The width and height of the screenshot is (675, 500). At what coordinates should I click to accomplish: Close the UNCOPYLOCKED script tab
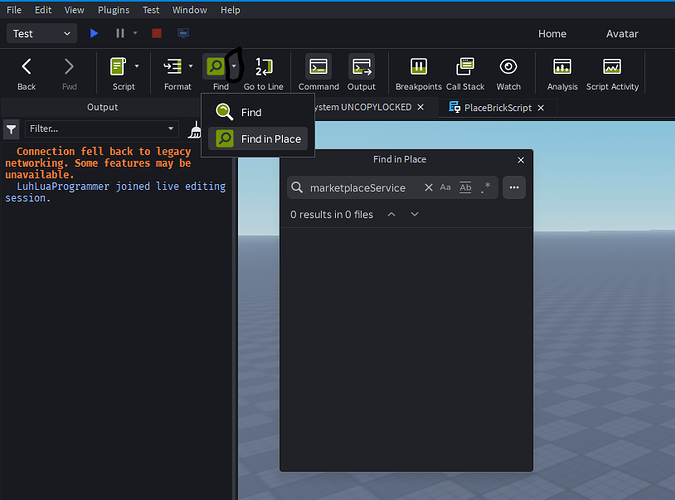point(421,107)
